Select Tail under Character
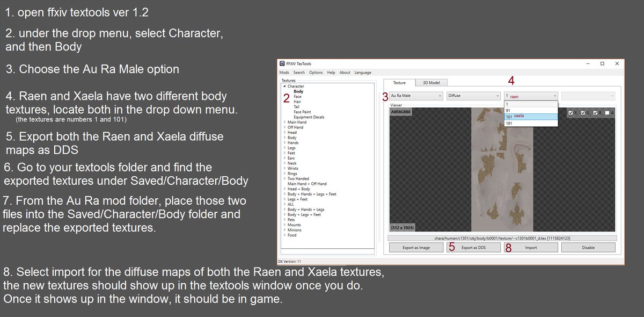Screen dimensions: 644x317 [x=297, y=107]
